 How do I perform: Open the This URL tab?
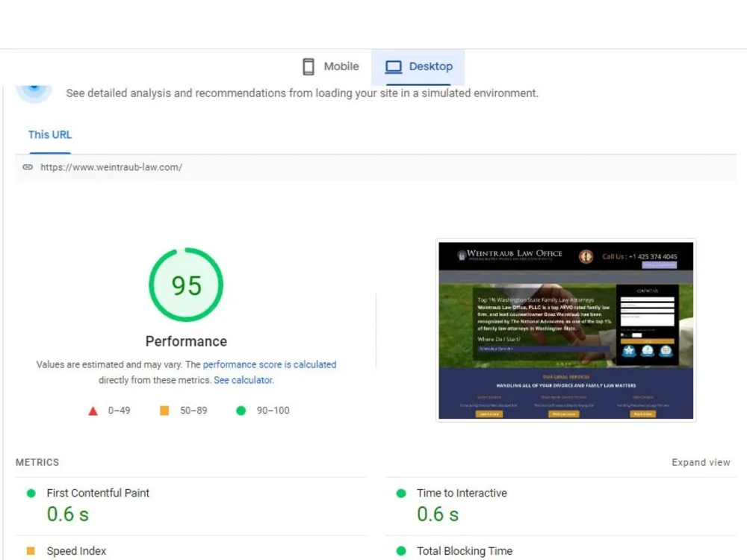point(50,134)
